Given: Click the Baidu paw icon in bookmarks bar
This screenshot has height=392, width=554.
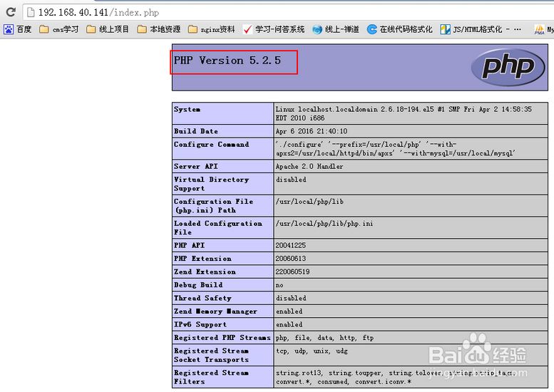Looking at the screenshot, I should [9, 29].
